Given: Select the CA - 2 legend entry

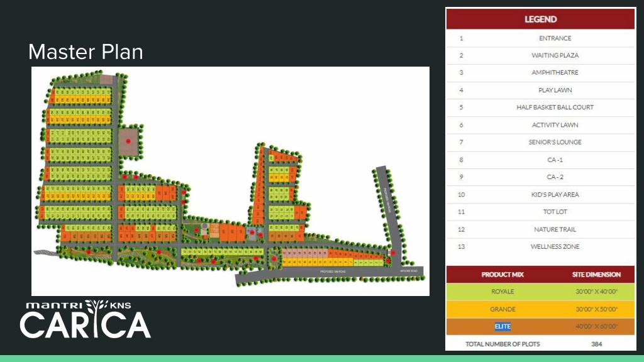Looking at the screenshot, I should pos(555,177).
